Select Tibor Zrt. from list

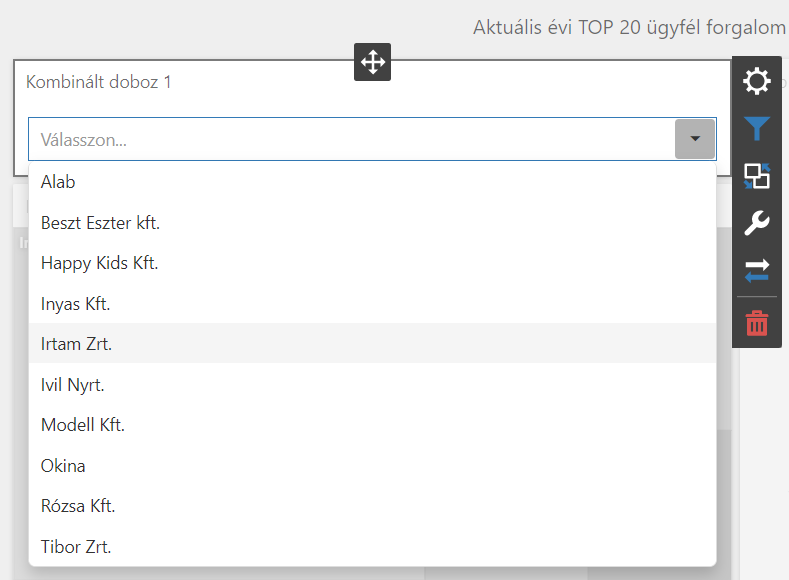pyautogui.click(x=75, y=547)
